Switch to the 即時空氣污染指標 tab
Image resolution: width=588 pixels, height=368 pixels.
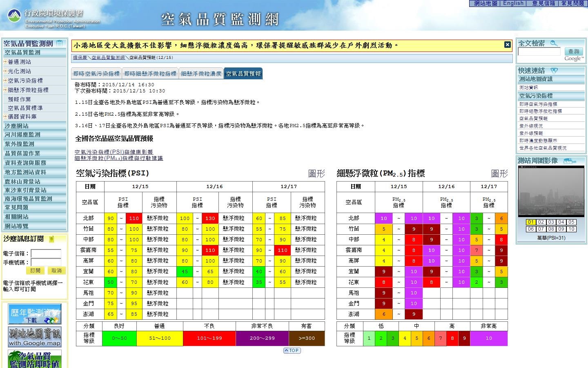[x=96, y=74]
